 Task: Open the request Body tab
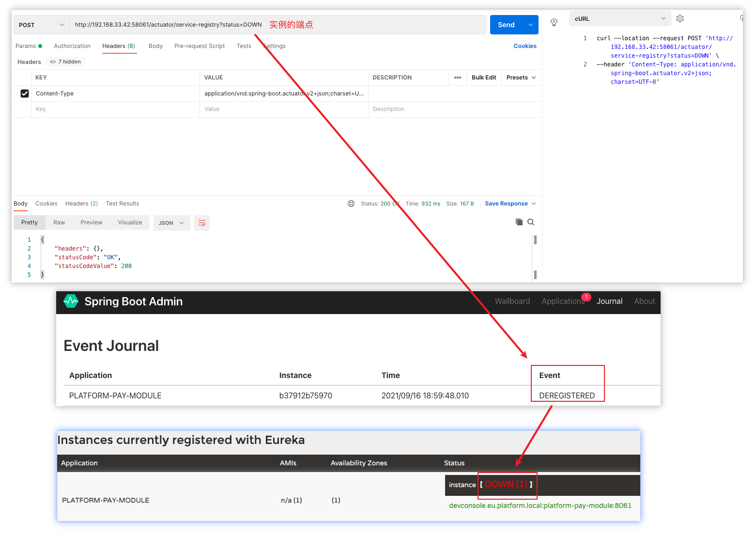click(x=155, y=46)
